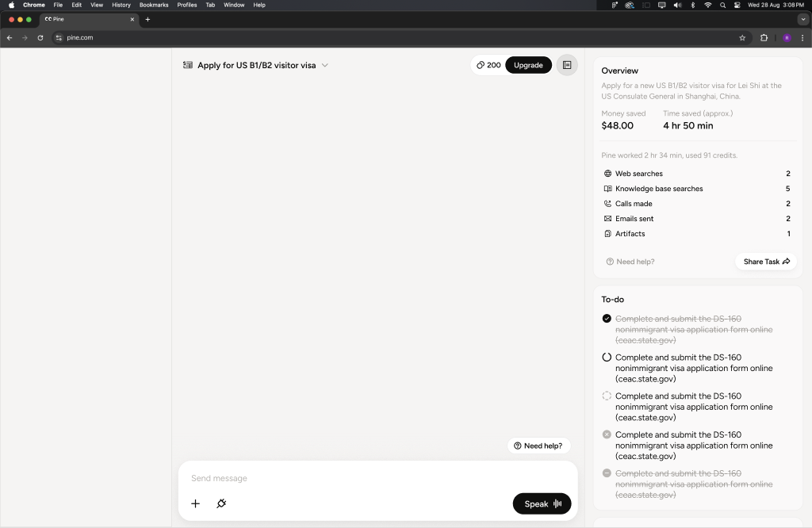Click the credits link icon beside 200
This screenshot has height=528, width=812.
coord(481,65)
